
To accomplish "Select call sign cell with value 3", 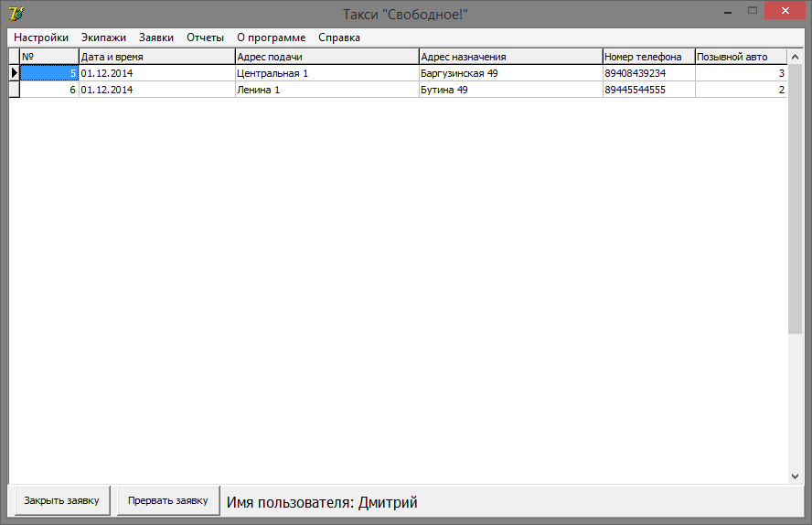I will (x=741, y=73).
